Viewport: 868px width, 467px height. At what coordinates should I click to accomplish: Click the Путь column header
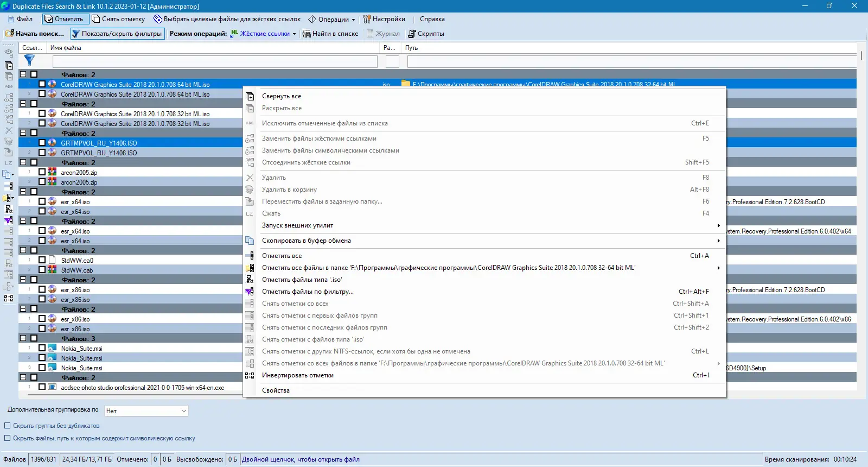click(x=629, y=48)
